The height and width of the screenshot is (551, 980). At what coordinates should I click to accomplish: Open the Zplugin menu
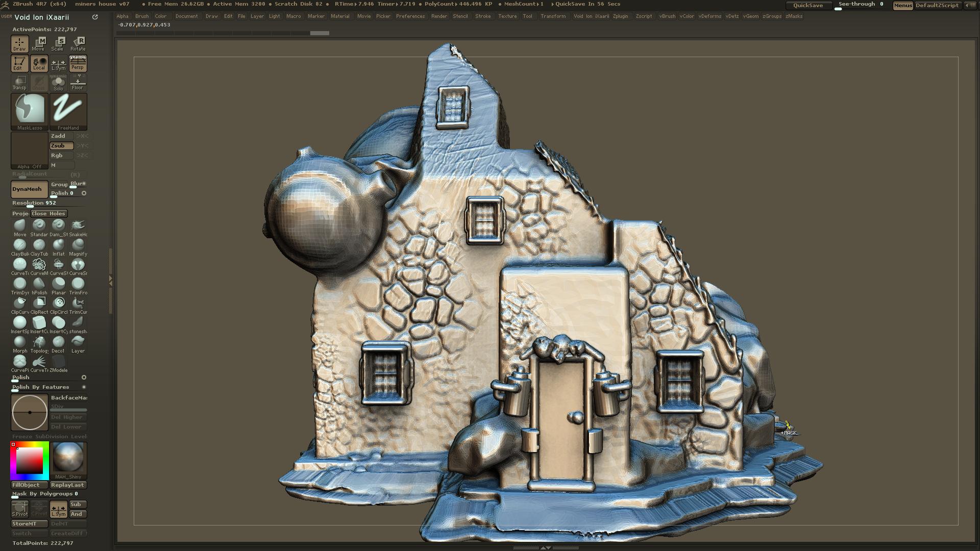[621, 16]
